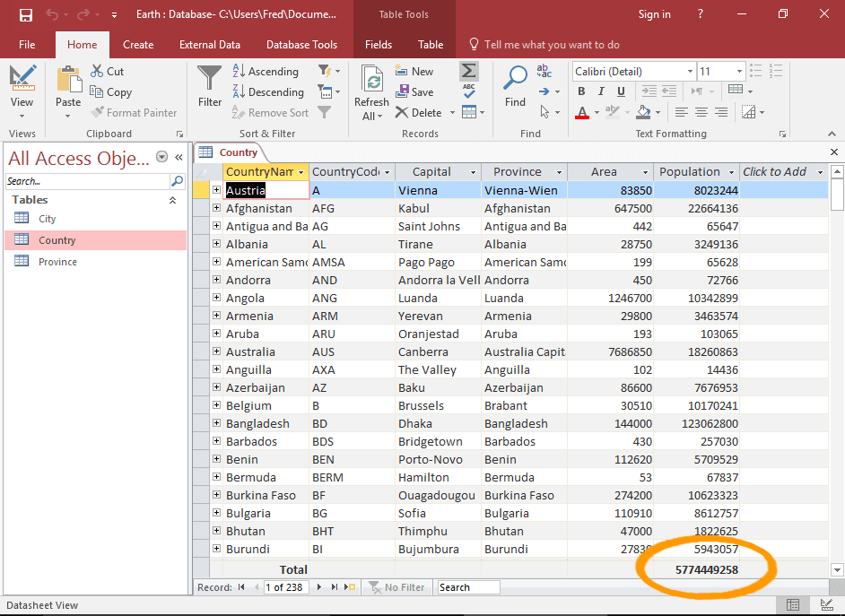Toggle Underline formatting
This screenshot has height=616, width=845.
click(620, 91)
